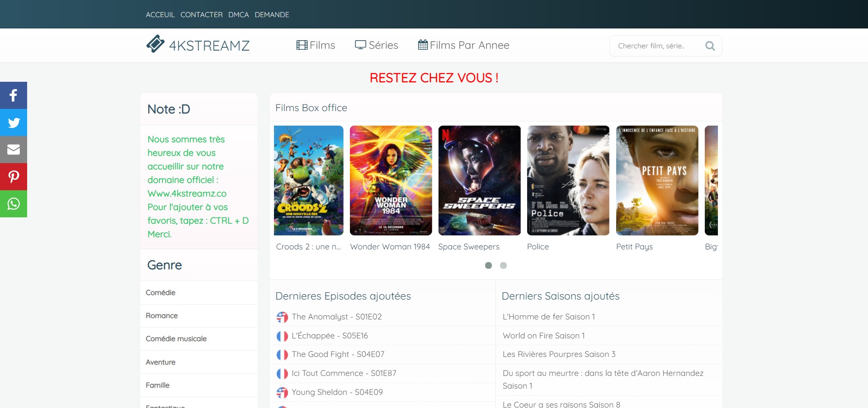This screenshot has width=868, height=408.
Task: Share the page on Facebook
Action: 14,95
